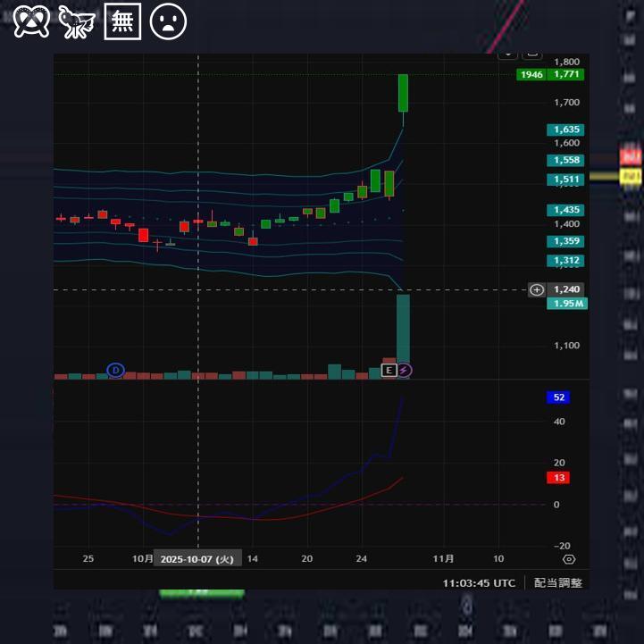The width and height of the screenshot is (644, 644).
Task: Open chart settings hexagon icon at bottom right
Action: (x=569, y=559)
